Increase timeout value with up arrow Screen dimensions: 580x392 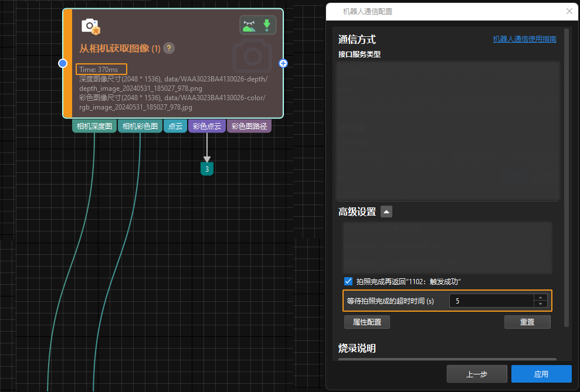coord(540,298)
